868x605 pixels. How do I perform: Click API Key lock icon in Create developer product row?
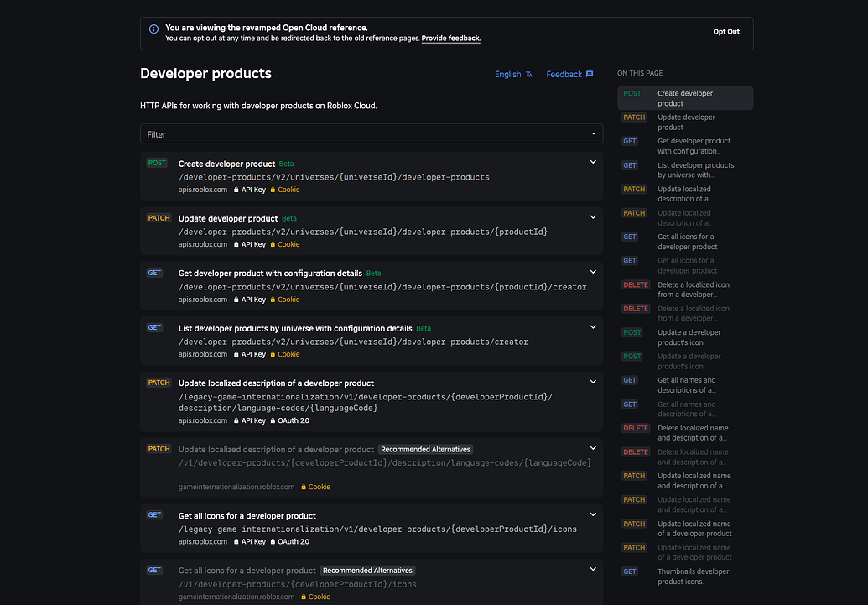(x=236, y=190)
